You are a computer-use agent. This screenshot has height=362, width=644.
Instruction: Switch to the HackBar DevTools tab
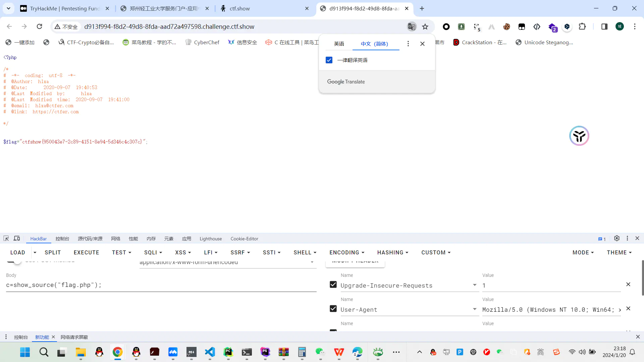pyautogui.click(x=38, y=239)
